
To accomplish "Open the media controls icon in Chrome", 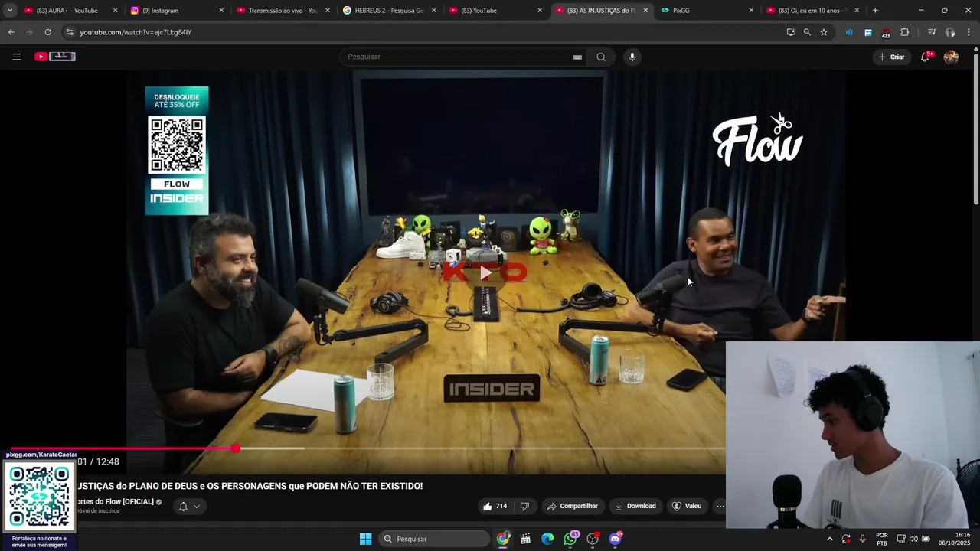I will click(x=932, y=32).
